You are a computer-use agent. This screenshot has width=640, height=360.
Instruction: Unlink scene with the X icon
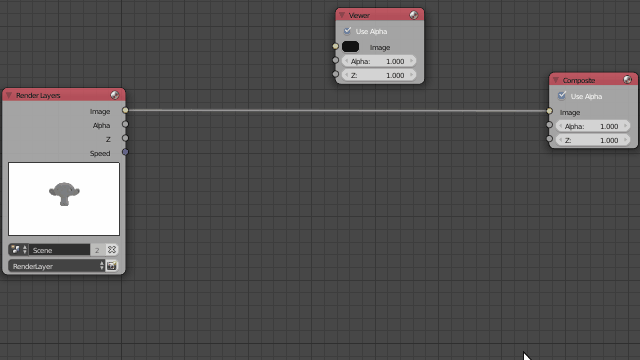pyautogui.click(x=111, y=249)
